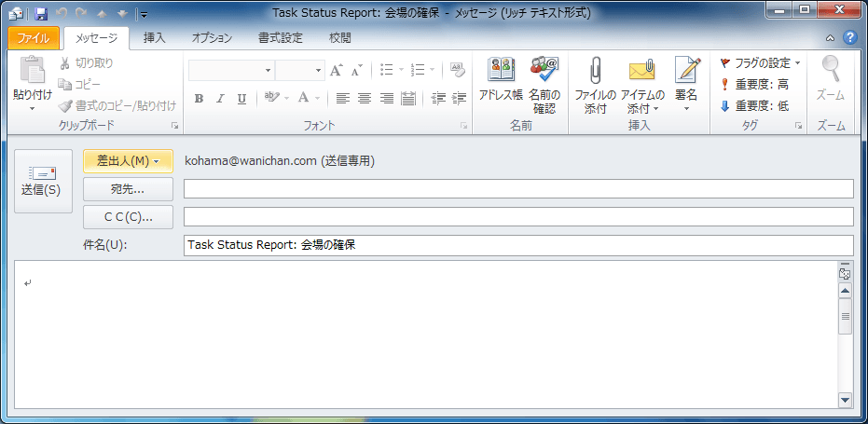Decrease paragraph indent

[x=438, y=99]
